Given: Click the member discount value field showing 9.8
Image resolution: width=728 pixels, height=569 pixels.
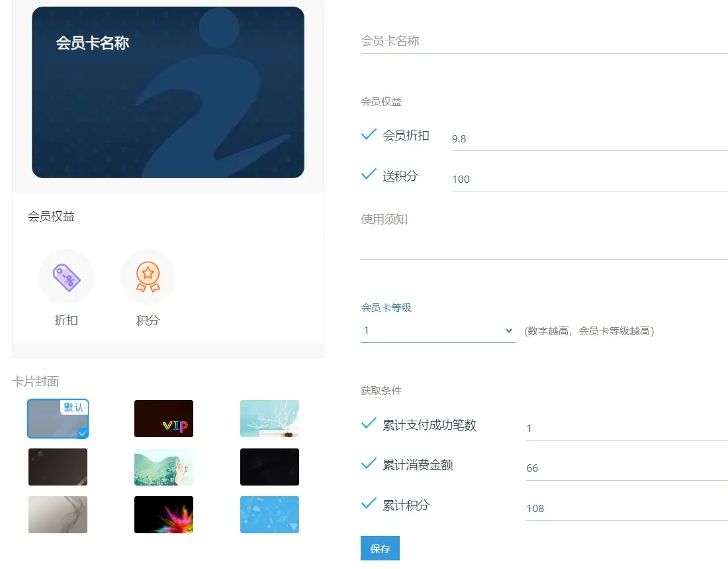Looking at the screenshot, I should tap(589, 139).
